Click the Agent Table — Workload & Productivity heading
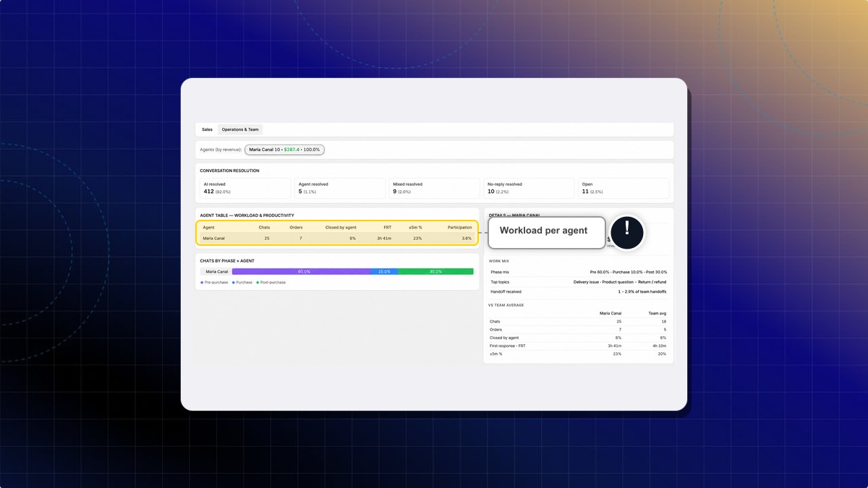 pyautogui.click(x=247, y=215)
